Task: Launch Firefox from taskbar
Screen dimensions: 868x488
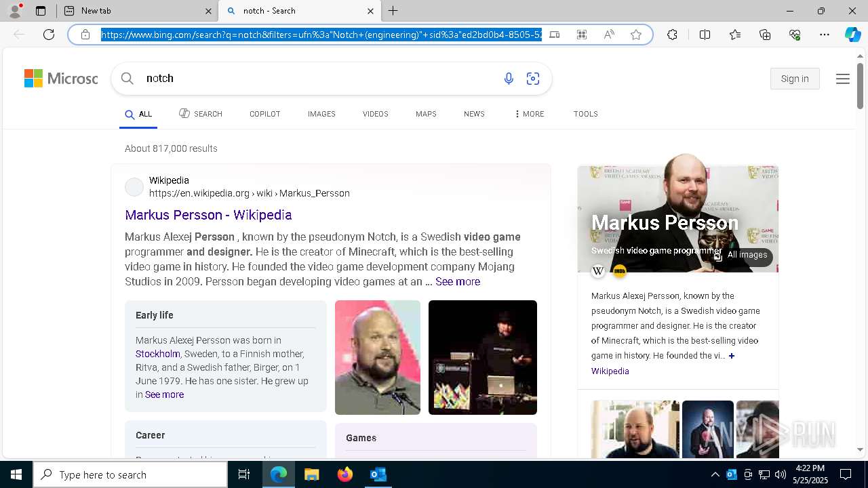Action: (x=345, y=474)
